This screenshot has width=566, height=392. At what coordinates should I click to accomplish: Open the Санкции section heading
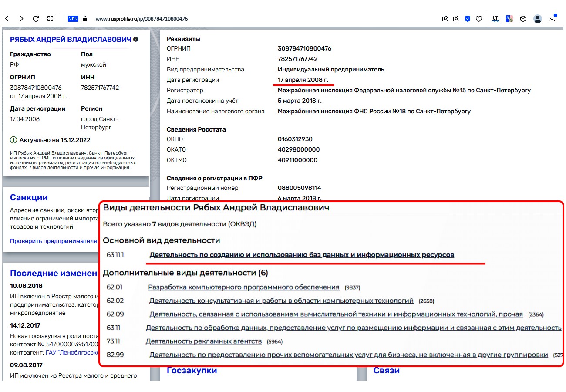click(x=29, y=197)
